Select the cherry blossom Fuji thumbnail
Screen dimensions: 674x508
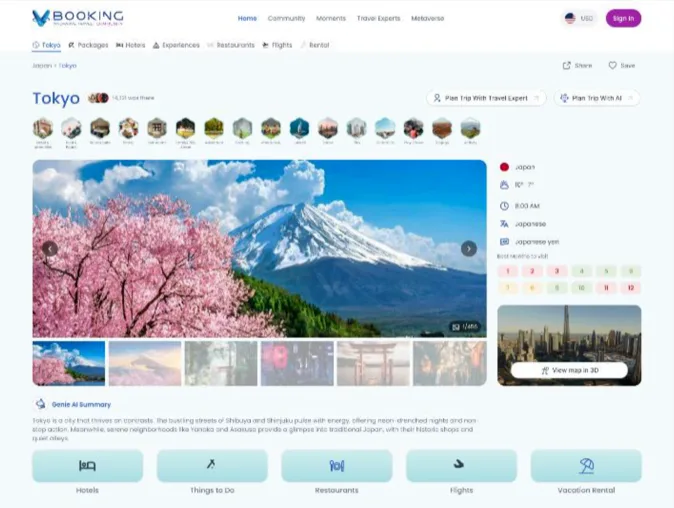coord(69,363)
